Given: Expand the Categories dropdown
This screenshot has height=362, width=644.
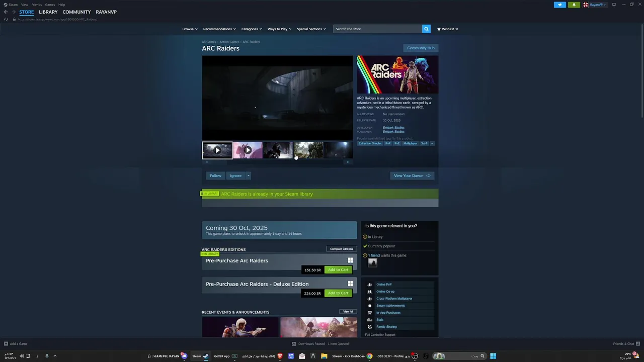Looking at the screenshot, I should (x=252, y=29).
